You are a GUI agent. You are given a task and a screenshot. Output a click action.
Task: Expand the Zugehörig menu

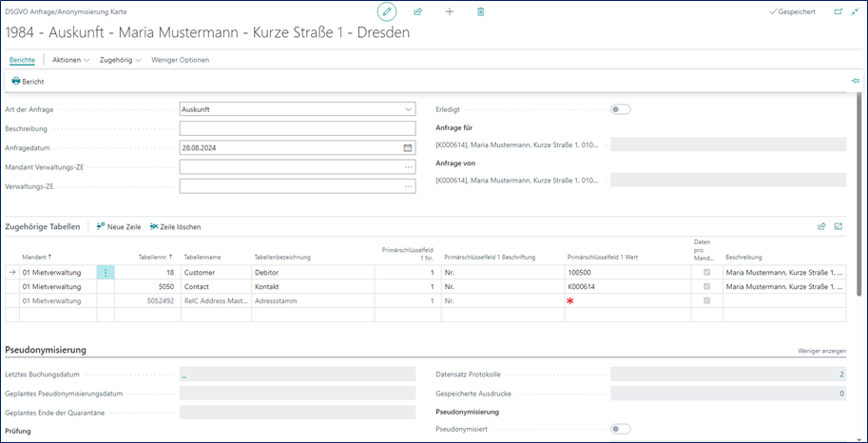120,60
